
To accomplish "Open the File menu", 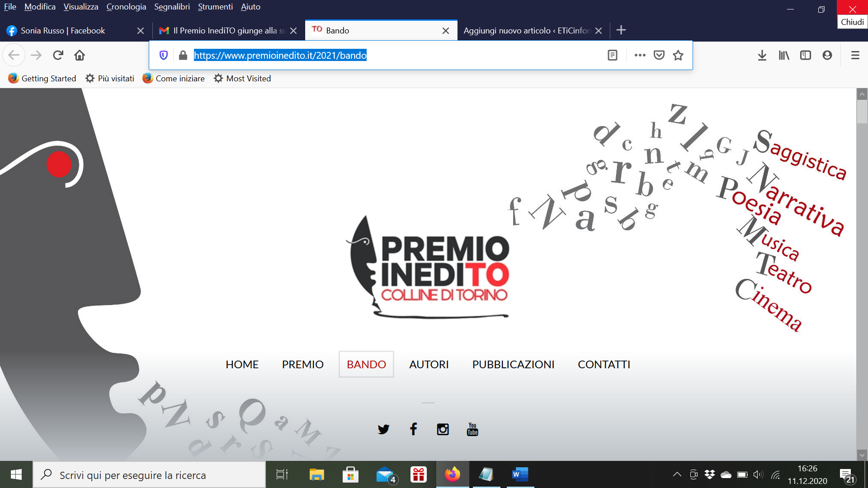I will [x=10, y=7].
